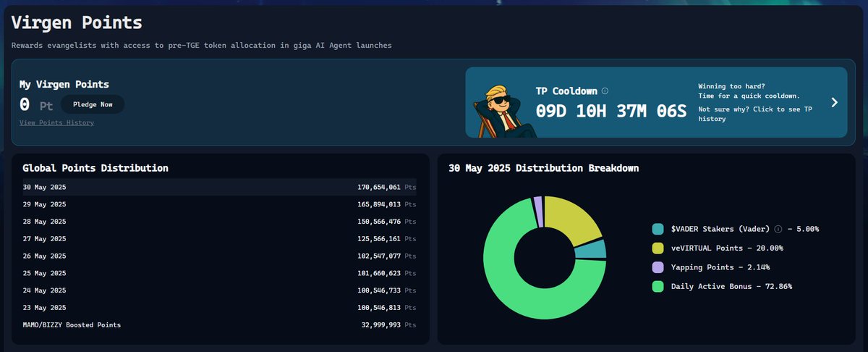This screenshot has width=868, height=352.
Task: Click the Yapping Points - 2.14% label
Action: tap(720, 267)
